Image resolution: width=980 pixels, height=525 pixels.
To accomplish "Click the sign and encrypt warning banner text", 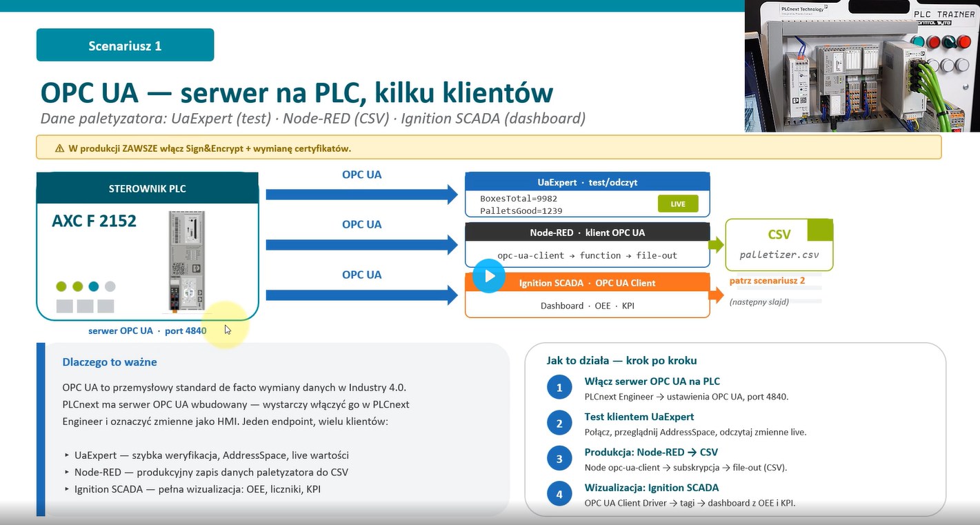I will pos(210,148).
